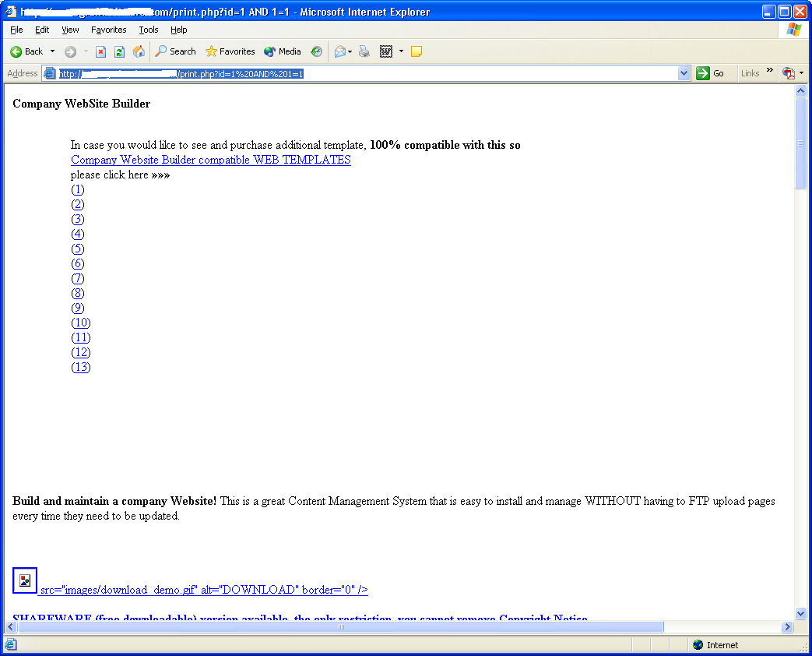This screenshot has height=656, width=812.
Task: Click the green Go button
Action: click(x=710, y=73)
